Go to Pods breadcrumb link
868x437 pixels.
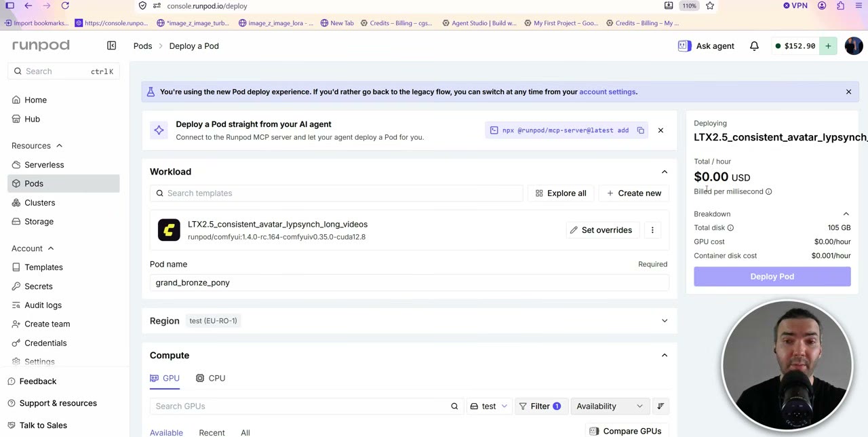pyautogui.click(x=142, y=46)
